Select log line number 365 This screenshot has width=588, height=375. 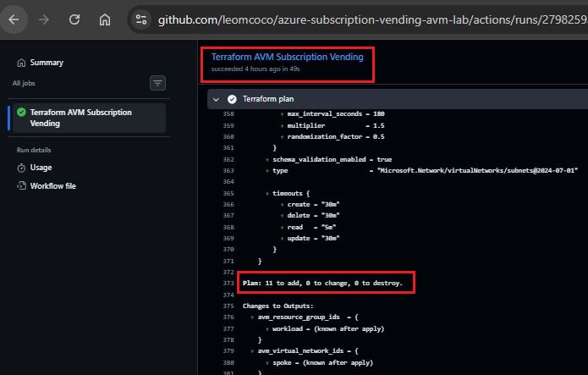coord(228,193)
